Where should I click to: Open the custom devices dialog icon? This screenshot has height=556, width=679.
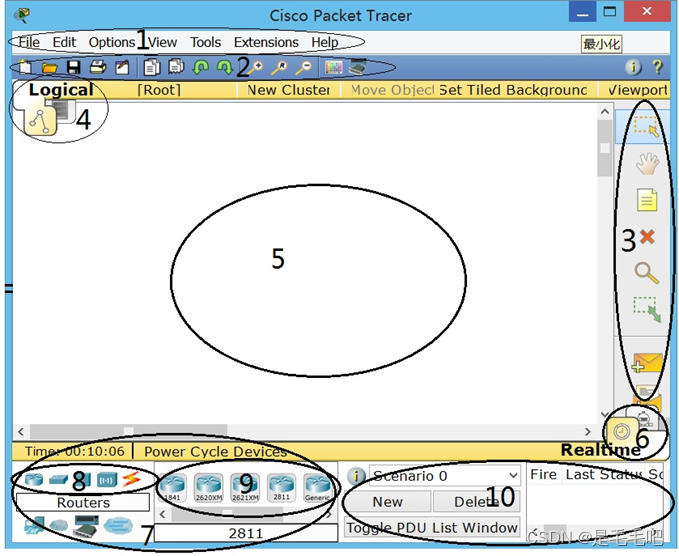point(358,67)
